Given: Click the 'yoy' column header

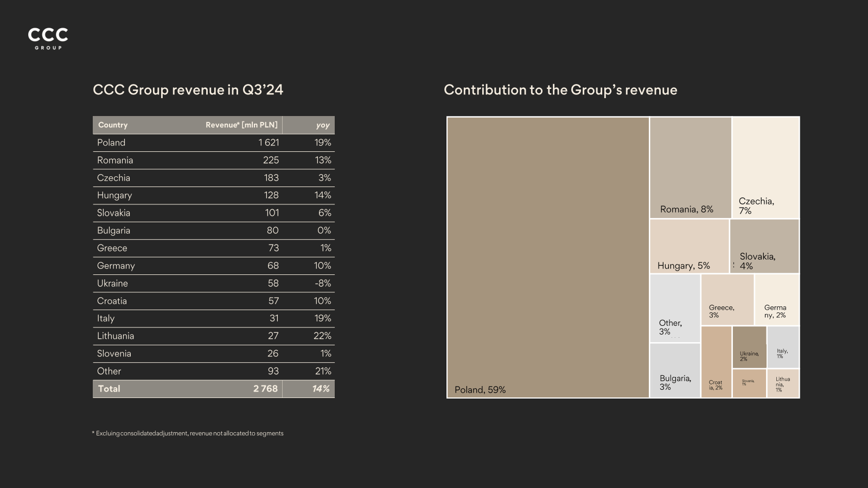Looking at the screenshot, I should [x=323, y=125].
